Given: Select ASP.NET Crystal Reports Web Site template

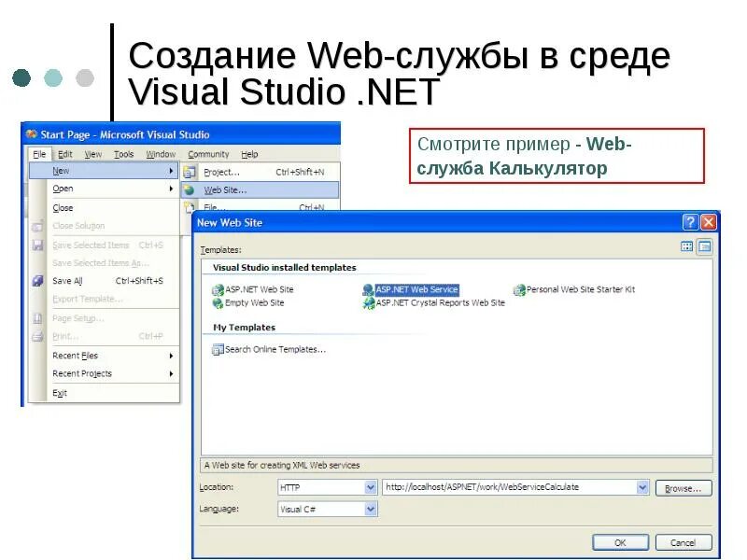Looking at the screenshot, I should 440,302.
